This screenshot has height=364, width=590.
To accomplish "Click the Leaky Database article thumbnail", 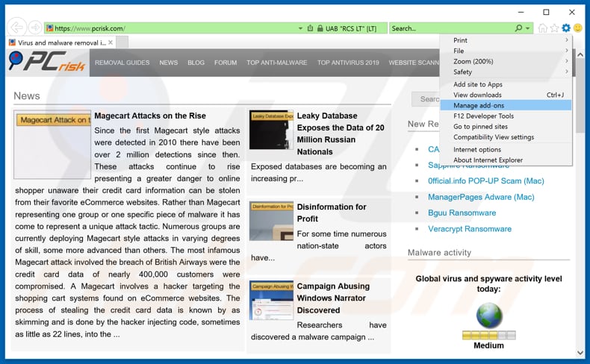I will [271, 130].
